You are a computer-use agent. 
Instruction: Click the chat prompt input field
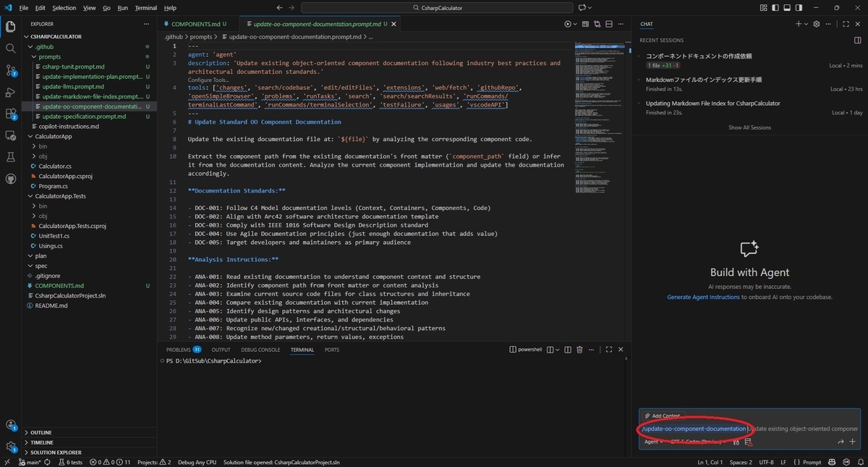pyautogui.click(x=749, y=429)
